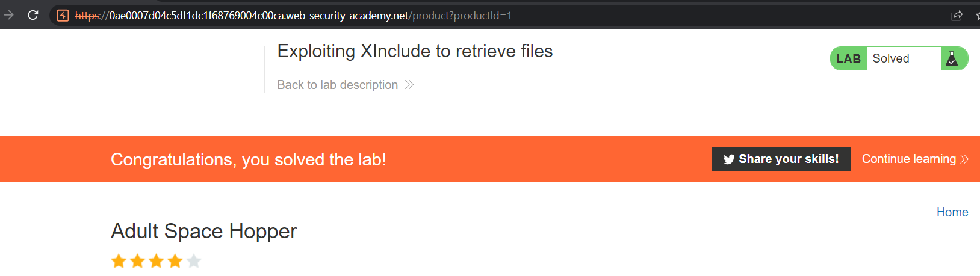
Task: Click the green LAB badge
Action: (848, 58)
